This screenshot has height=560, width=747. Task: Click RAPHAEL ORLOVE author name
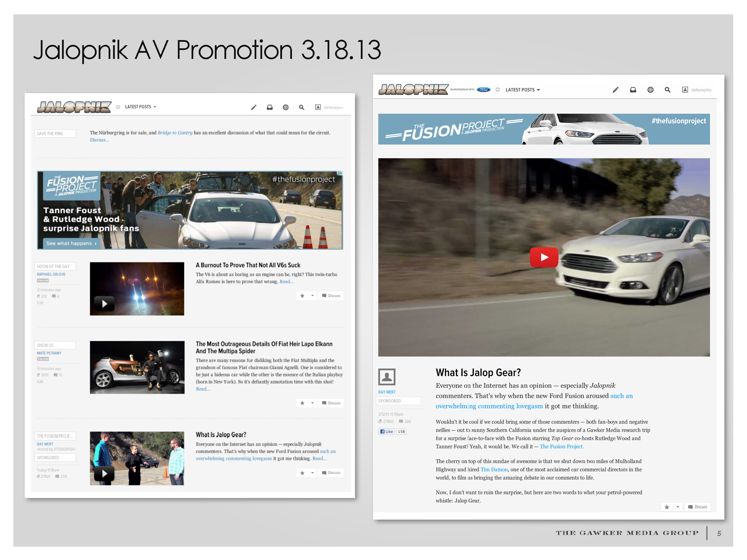point(51,274)
